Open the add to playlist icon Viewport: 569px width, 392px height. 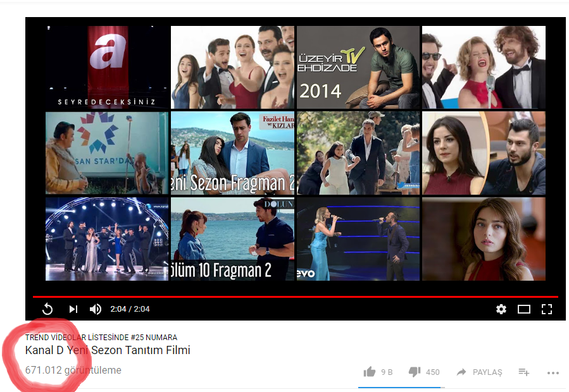(x=524, y=372)
